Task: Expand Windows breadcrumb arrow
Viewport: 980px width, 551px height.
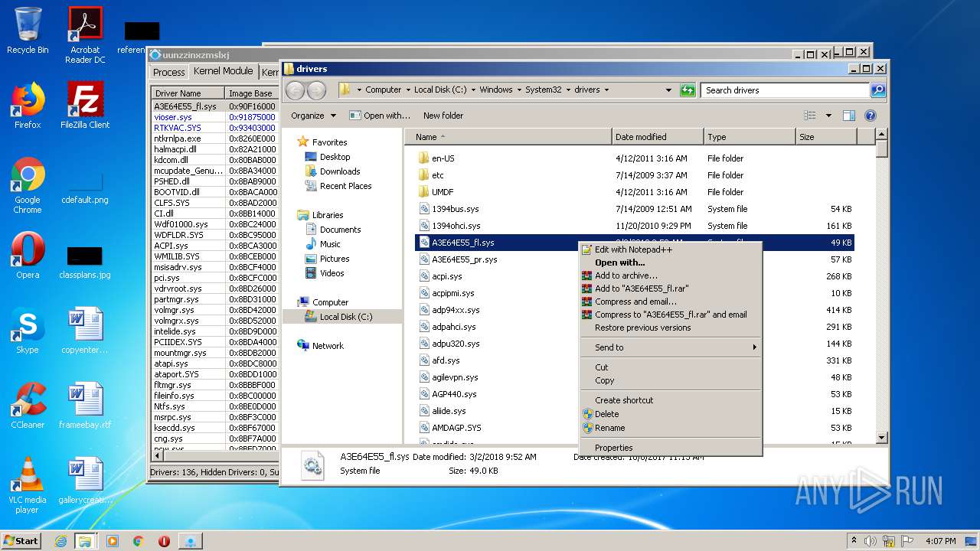Action: [518, 90]
